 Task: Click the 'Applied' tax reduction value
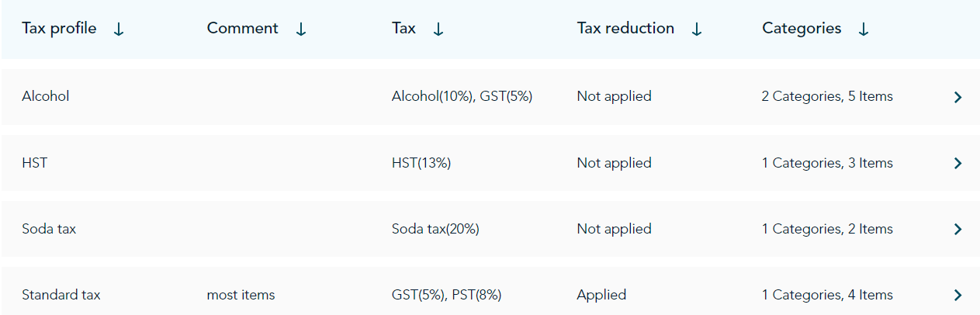[601, 295]
